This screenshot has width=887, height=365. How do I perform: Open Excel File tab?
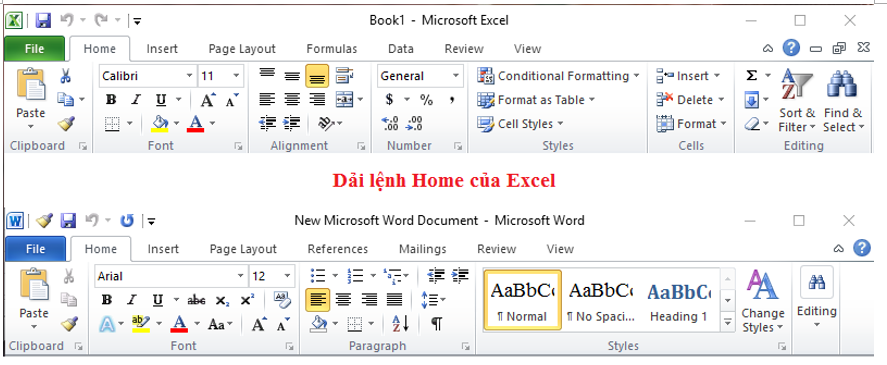point(35,49)
